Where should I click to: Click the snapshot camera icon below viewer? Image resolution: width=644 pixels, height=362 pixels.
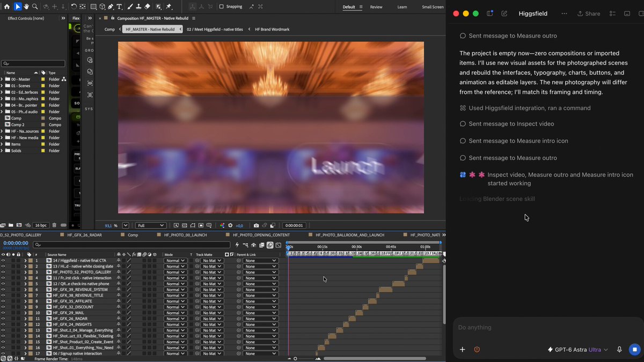256,226
